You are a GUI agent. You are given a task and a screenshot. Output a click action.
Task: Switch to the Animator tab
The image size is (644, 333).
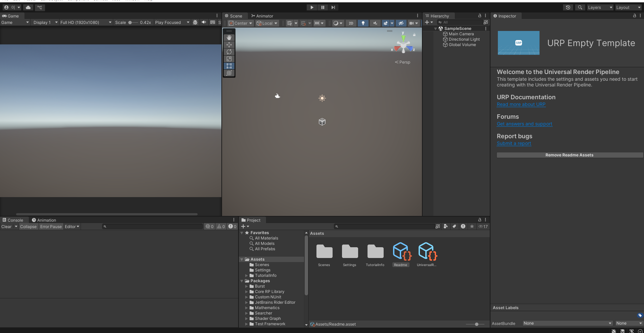(x=262, y=16)
